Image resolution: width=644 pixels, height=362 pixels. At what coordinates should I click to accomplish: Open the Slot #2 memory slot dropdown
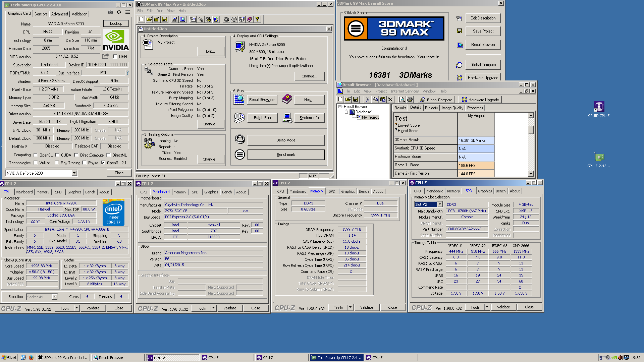point(440,204)
